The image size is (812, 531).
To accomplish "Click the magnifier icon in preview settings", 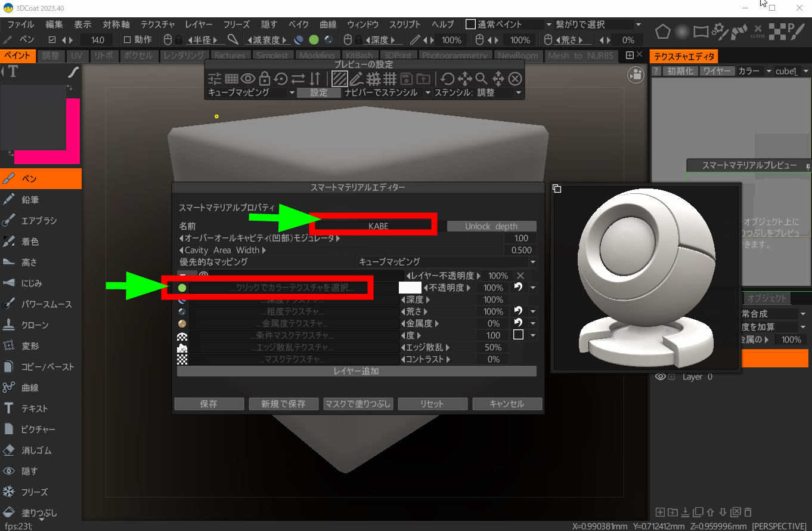I will coord(481,79).
